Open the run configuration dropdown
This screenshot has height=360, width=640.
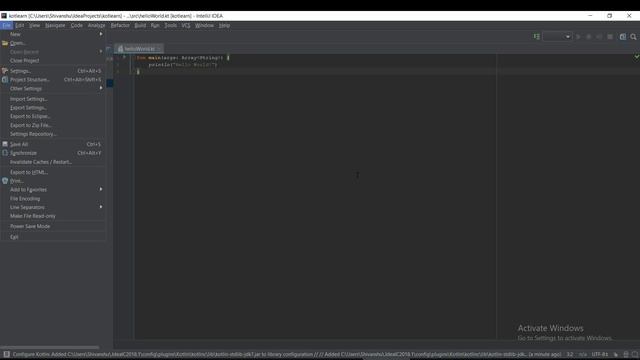(557, 37)
